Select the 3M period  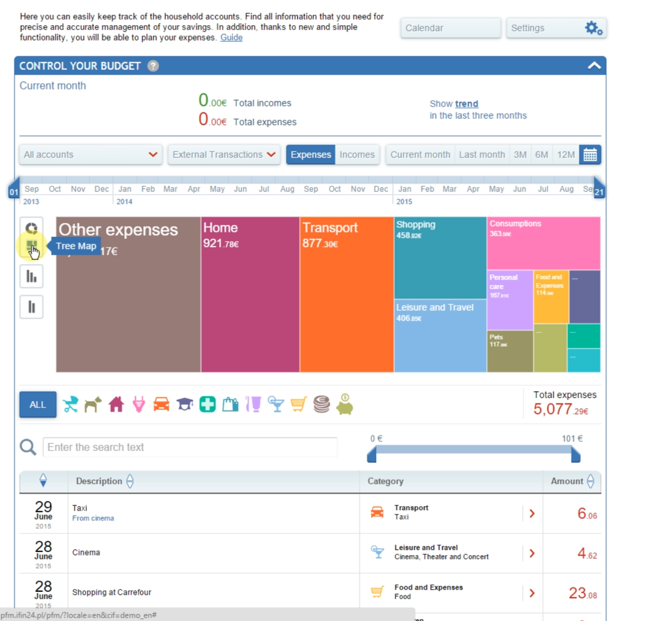click(x=520, y=155)
